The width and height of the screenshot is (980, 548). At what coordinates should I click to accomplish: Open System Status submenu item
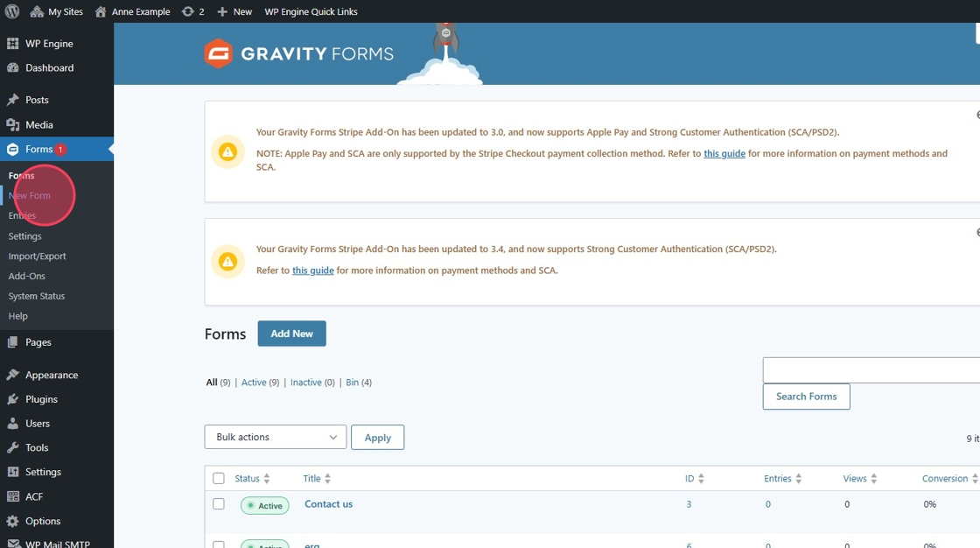(x=36, y=296)
